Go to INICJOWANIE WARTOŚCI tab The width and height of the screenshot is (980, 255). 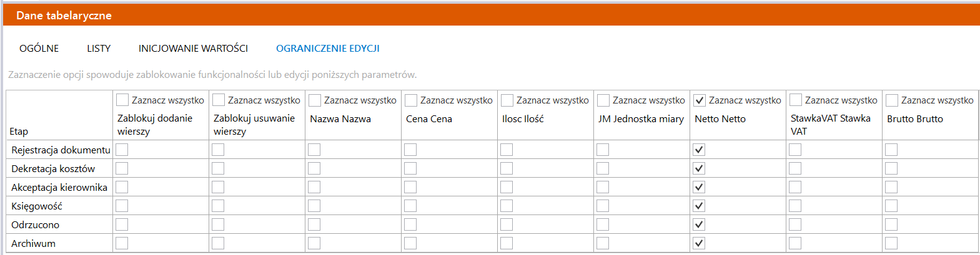[193, 48]
